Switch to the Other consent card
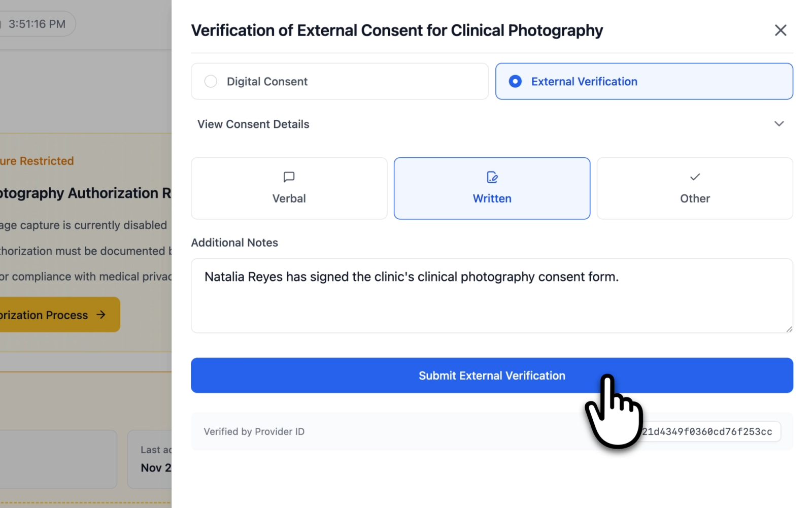The width and height of the screenshot is (812, 508). (694, 188)
